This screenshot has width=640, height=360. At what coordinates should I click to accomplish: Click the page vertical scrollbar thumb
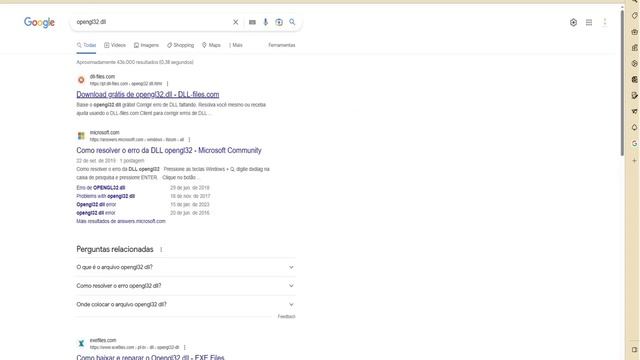[x=622, y=82]
